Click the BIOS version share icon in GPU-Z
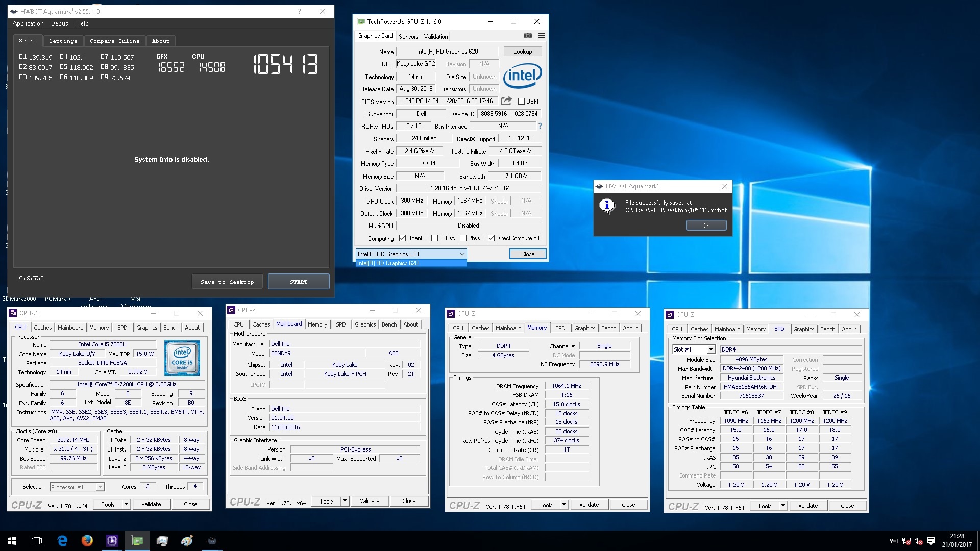The height and width of the screenshot is (551, 980). (x=506, y=101)
